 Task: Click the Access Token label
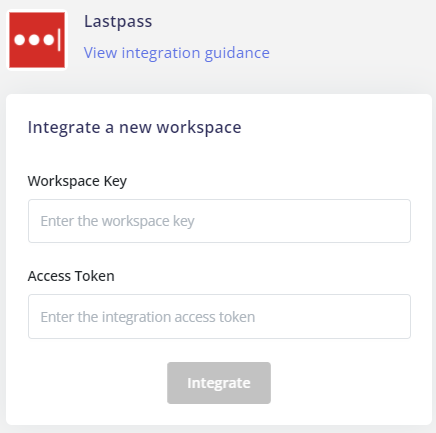(71, 276)
